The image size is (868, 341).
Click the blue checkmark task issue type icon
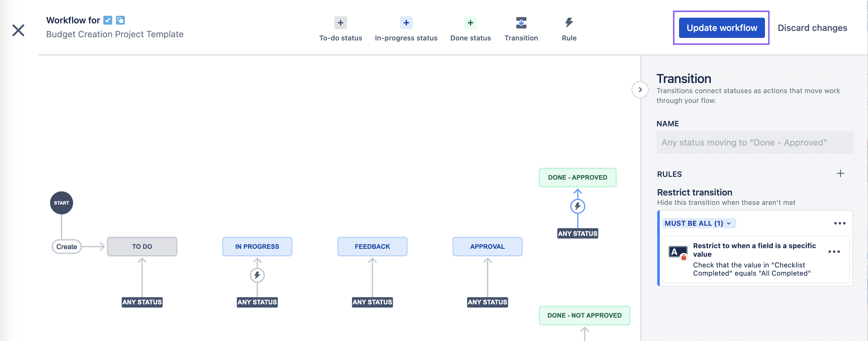click(x=108, y=20)
